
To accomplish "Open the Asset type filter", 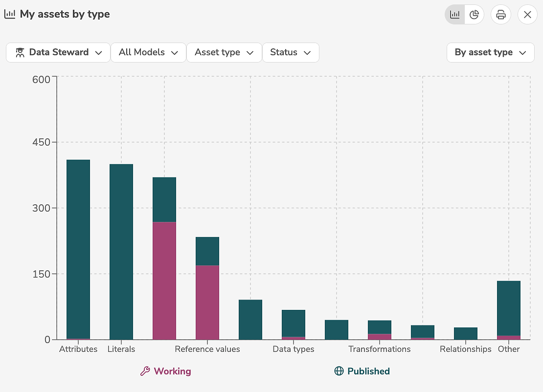I will pos(224,52).
